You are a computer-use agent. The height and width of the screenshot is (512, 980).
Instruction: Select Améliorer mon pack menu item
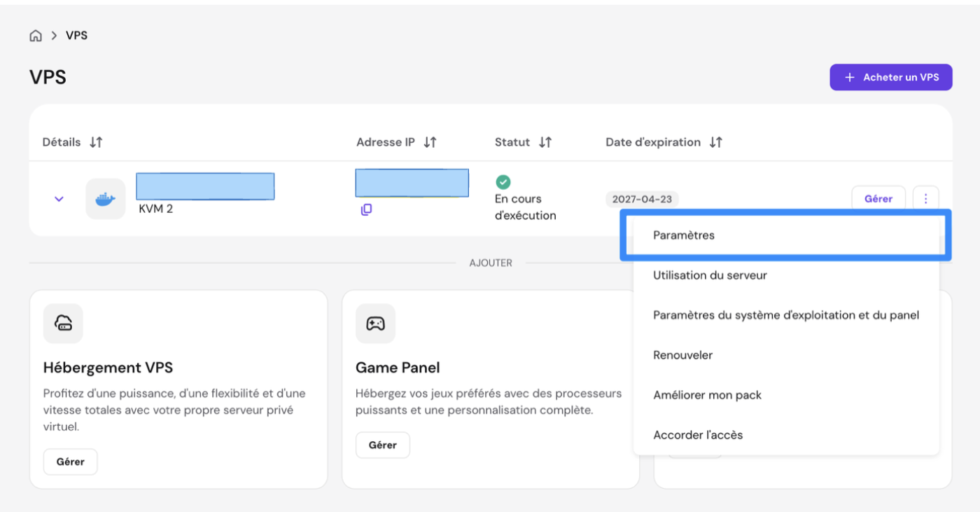(x=786, y=395)
